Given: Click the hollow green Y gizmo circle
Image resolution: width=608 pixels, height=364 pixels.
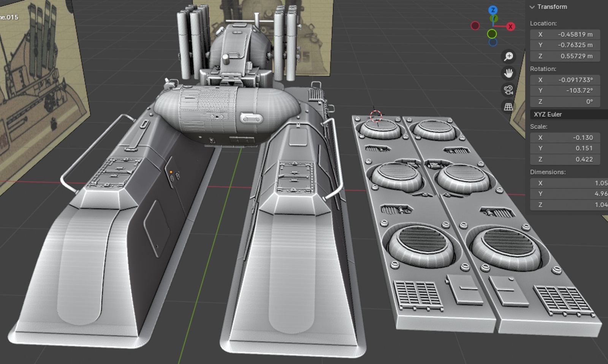Looking at the screenshot, I should (492, 34).
